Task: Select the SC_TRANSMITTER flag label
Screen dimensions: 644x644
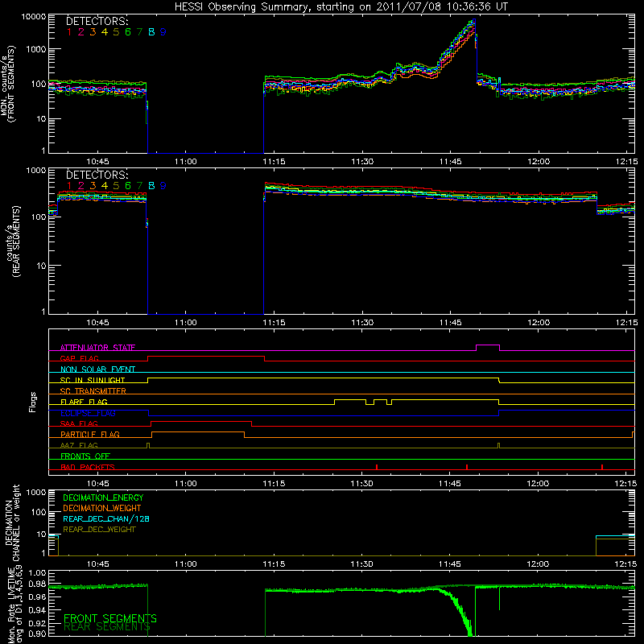Action: click(x=93, y=390)
